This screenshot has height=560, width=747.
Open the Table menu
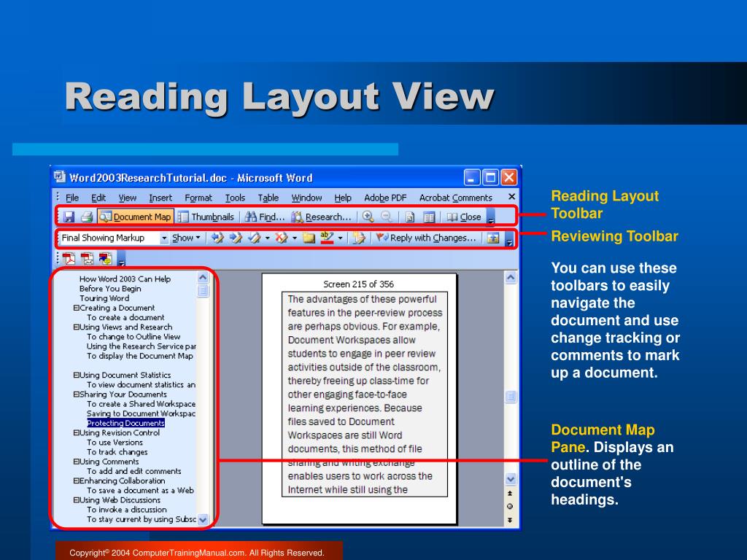click(x=268, y=198)
